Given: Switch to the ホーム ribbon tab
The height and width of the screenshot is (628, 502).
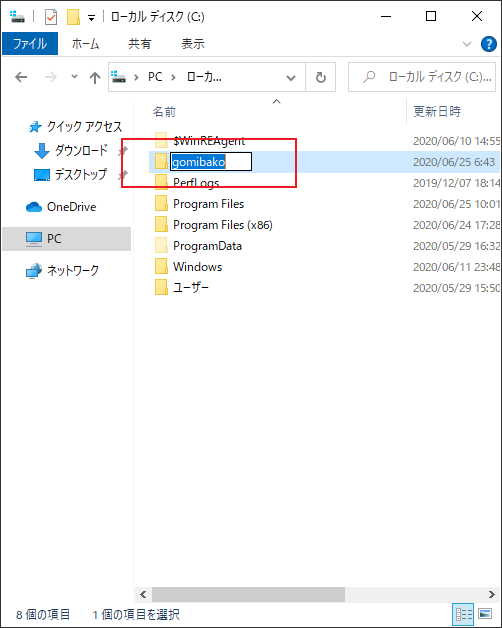Looking at the screenshot, I should 85,43.
